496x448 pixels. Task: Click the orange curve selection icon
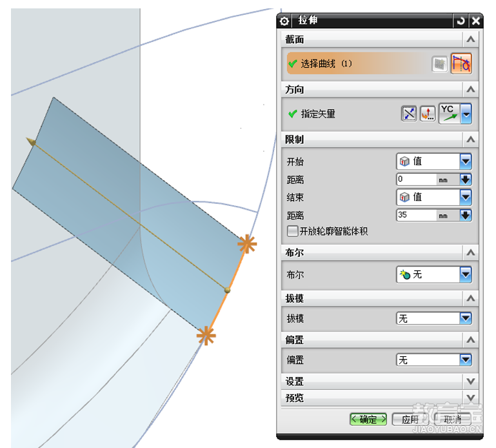[461, 64]
